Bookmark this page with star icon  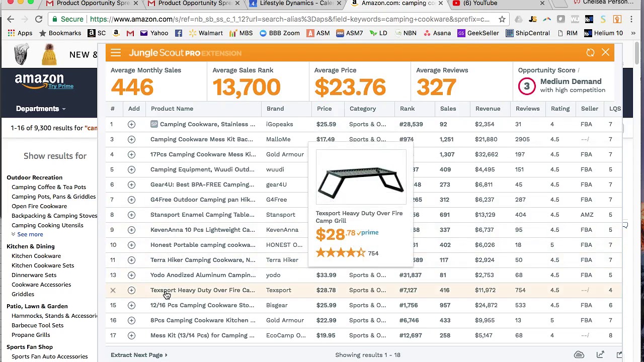click(502, 19)
